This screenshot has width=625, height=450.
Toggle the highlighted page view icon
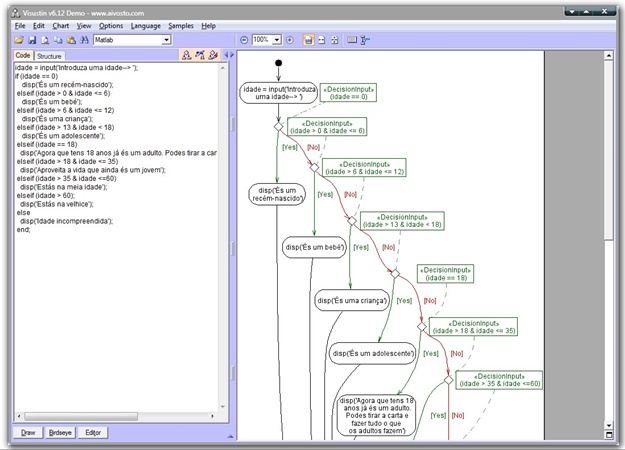[308, 40]
